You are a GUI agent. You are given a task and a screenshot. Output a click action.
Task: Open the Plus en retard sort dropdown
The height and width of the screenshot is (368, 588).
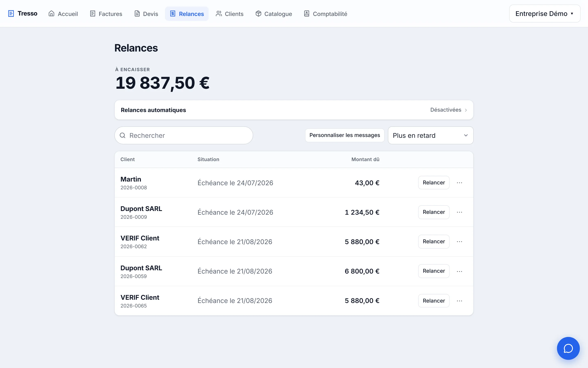pos(431,135)
